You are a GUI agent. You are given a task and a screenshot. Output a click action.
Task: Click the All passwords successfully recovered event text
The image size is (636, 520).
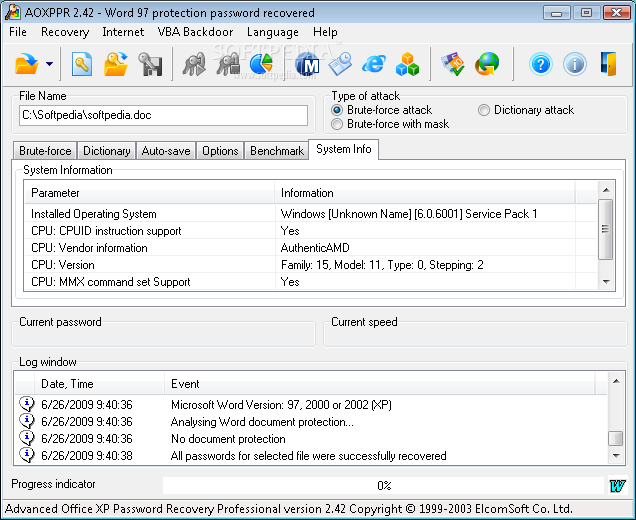pos(308,456)
